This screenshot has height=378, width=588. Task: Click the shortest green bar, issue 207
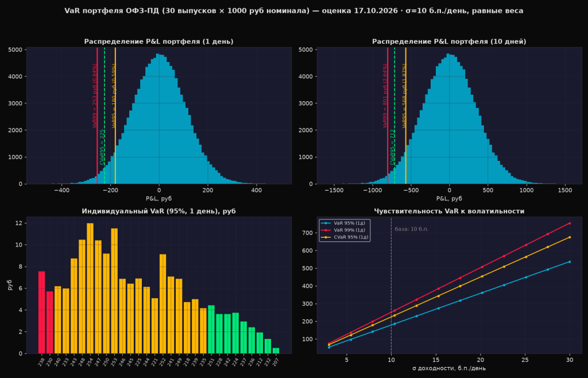[x=276, y=351]
